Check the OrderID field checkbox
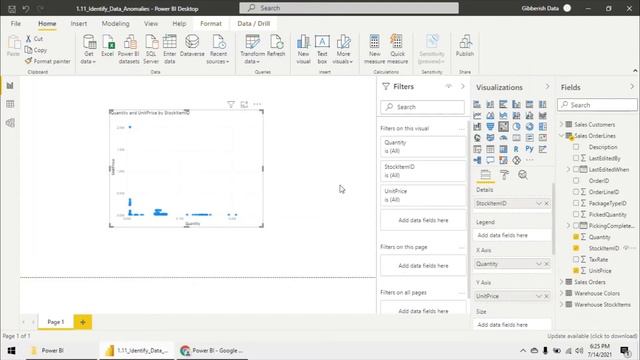This screenshot has width=640, height=360. [576, 180]
